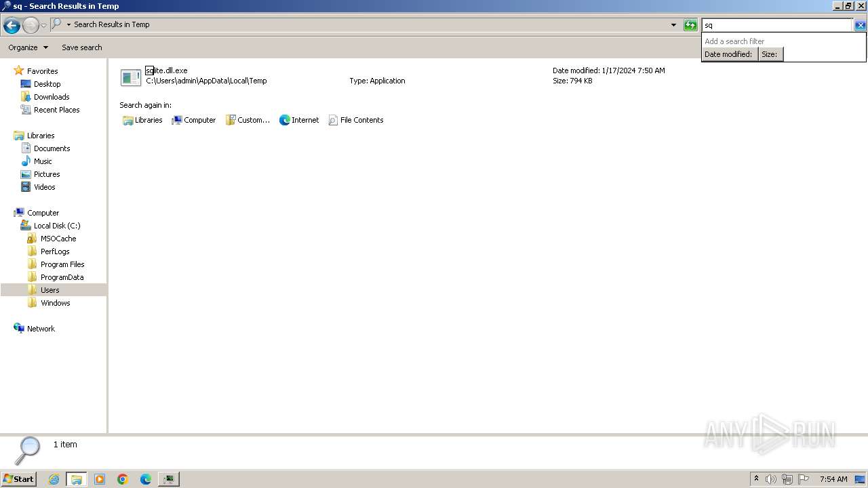Open the recent pages dropdown arrow
The width and height of the screenshot is (868, 488).
pyautogui.click(x=43, y=26)
